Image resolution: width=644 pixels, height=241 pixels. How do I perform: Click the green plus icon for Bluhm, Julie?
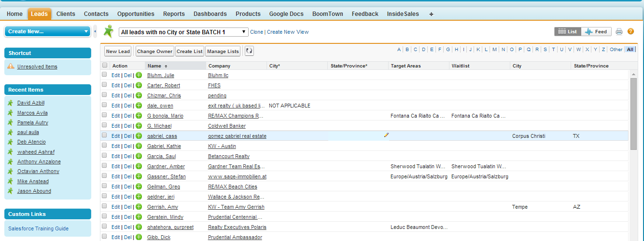tap(139, 75)
